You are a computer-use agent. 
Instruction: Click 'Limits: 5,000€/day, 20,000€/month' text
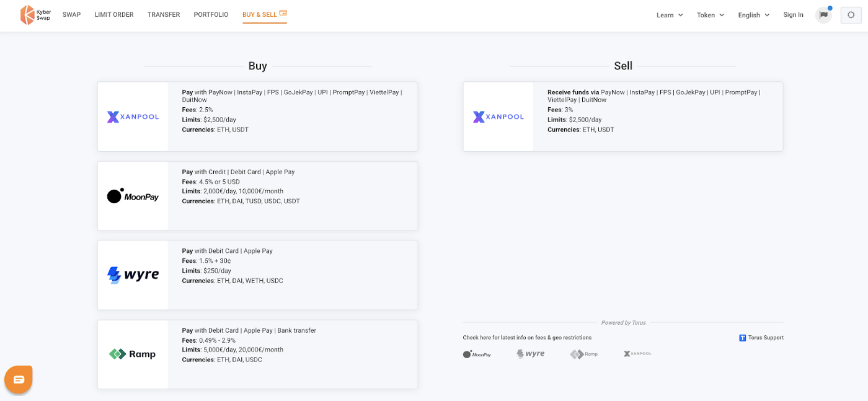pos(232,350)
